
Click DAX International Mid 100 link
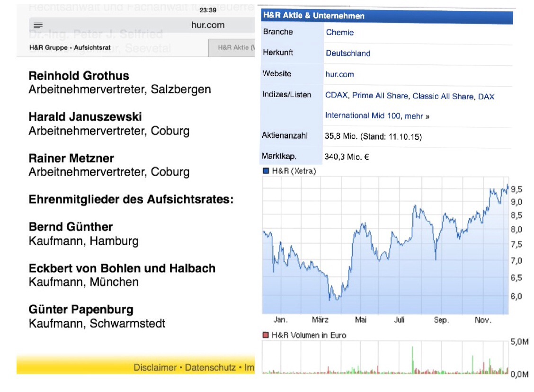(x=362, y=115)
